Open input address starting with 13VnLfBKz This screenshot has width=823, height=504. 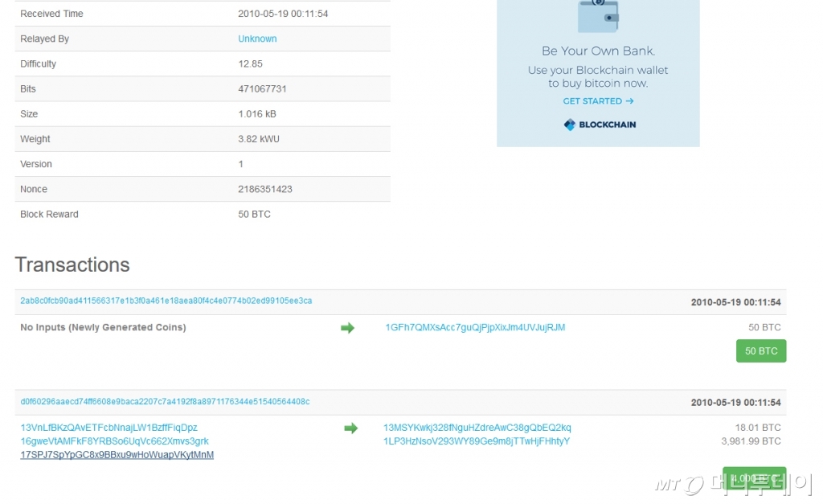[109, 428]
